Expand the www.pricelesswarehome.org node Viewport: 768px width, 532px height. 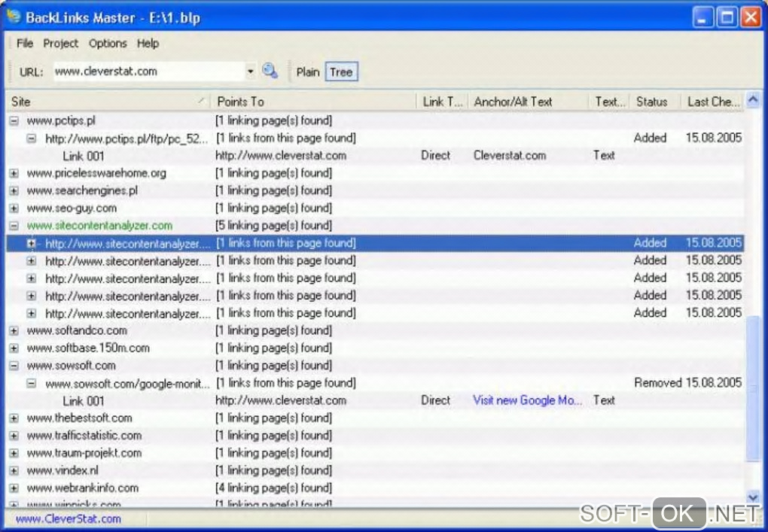pyautogui.click(x=14, y=173)
